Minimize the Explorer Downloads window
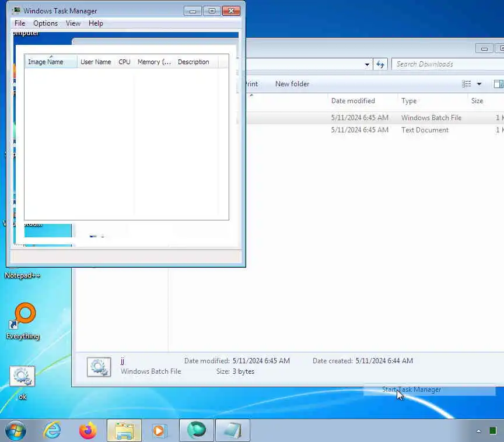This screenshot has height=442, width=504. (484, 48)
